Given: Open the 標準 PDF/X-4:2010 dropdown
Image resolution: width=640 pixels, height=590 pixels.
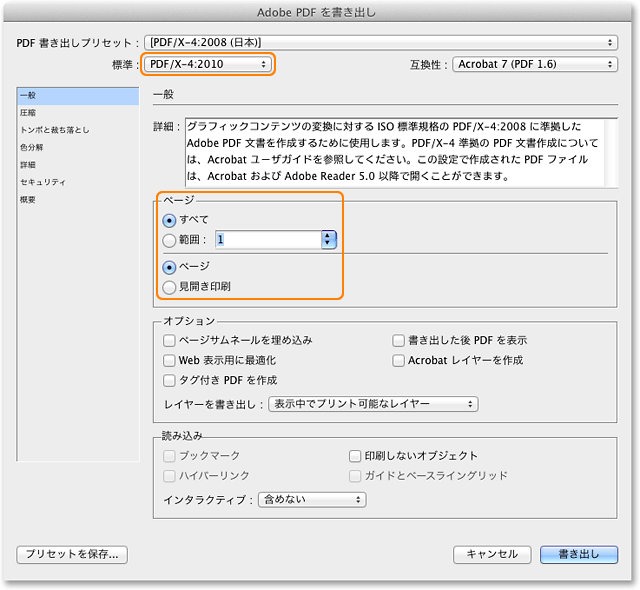Looking at the screenshot, I should [207, 64].
